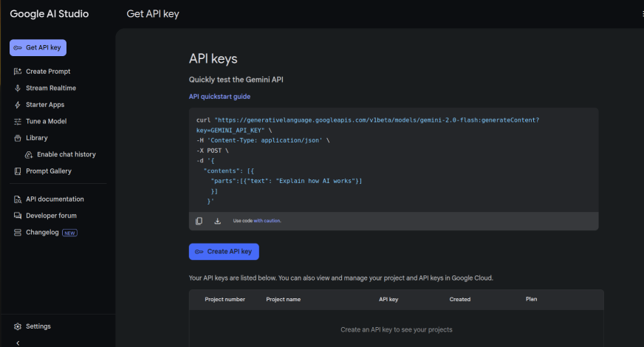Click Enable chat history
Screen dimensions: 644x347
click(x=66, y=154)
